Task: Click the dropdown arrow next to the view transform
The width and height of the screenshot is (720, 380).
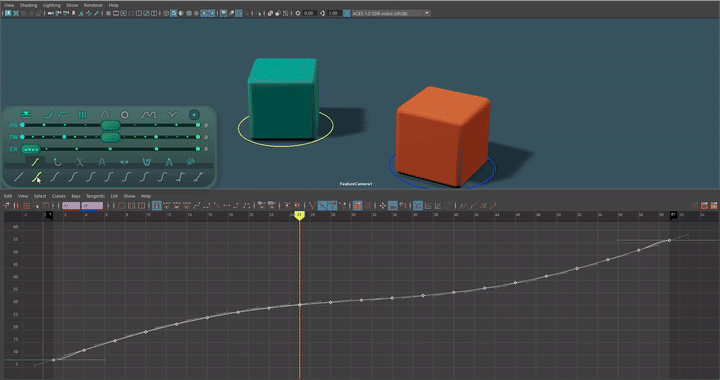Action: pyautogui.click(x=427, y=13)
